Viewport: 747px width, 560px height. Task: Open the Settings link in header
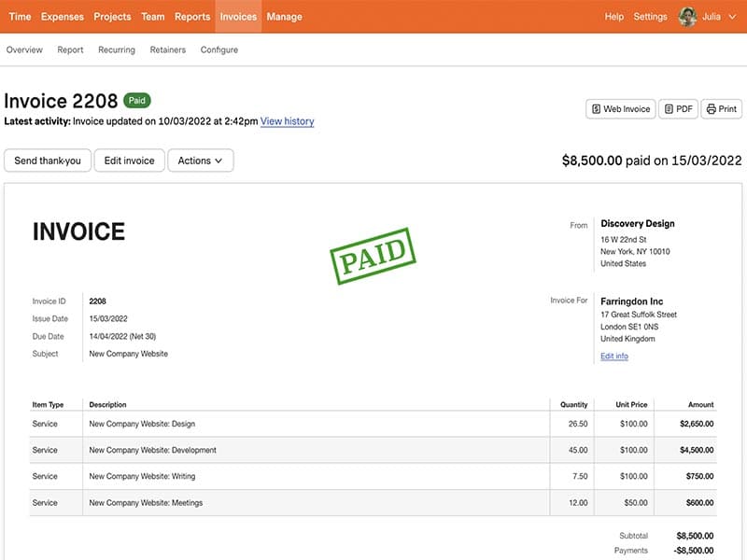click(650, 17)
